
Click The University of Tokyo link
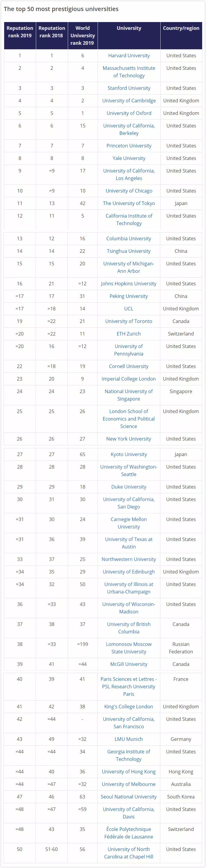tap(129, 203)
